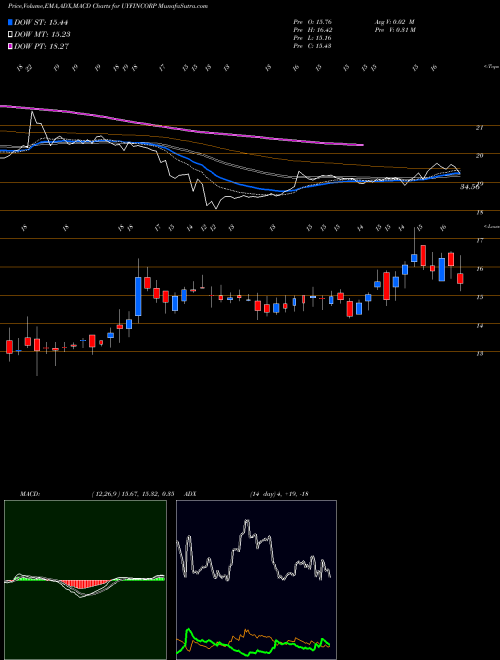Click the MACD '(12,26,9)' parameter values
Viewport: 500px width, 660px height.
coord(133,494)
